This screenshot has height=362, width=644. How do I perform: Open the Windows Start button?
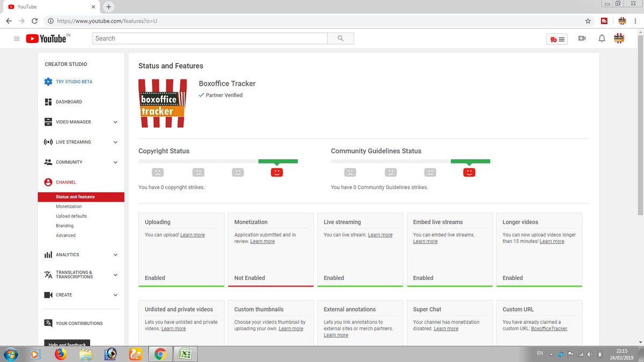10,354
